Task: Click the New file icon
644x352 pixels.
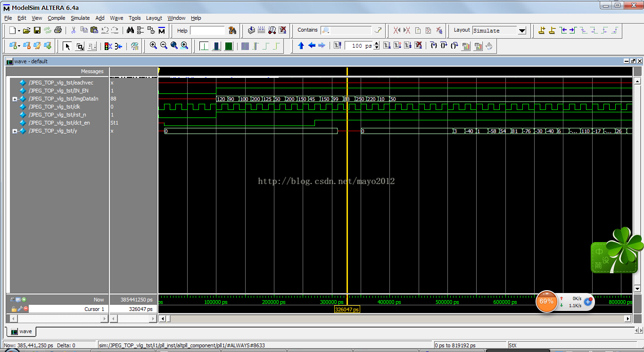Action: pos(13,31)
